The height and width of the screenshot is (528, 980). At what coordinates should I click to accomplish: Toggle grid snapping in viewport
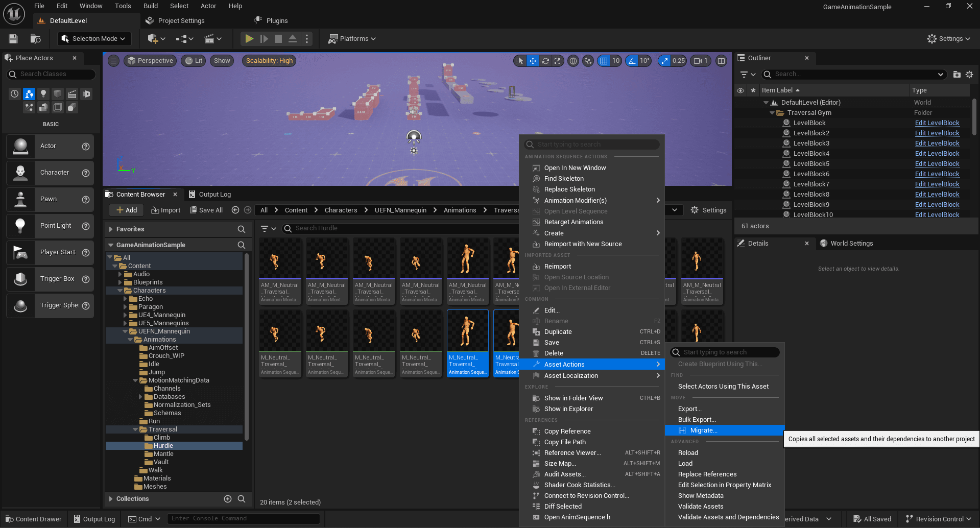pyautogui.click(x=604, y=61)
